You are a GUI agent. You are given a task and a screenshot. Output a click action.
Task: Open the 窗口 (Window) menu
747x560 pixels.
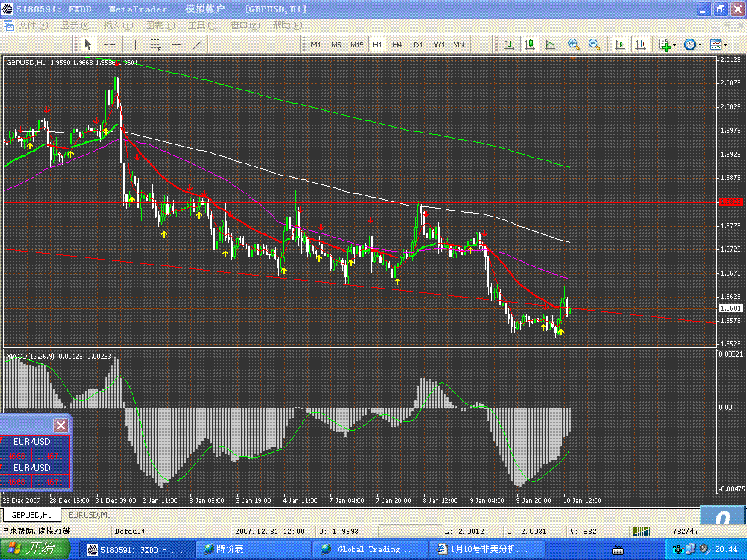click(245, 26)
